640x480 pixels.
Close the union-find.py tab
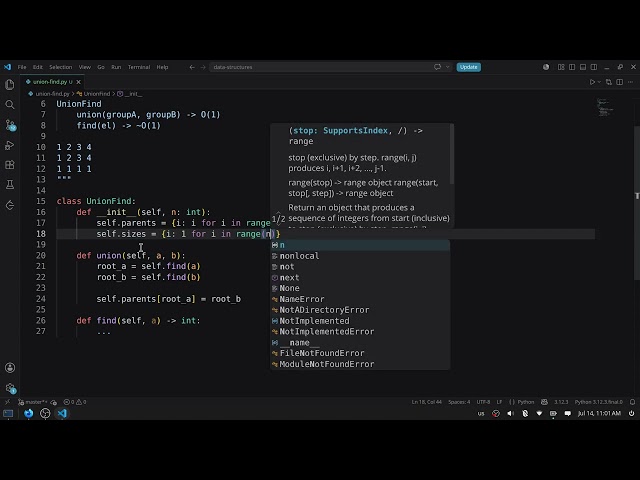click(x=78, y=82)
